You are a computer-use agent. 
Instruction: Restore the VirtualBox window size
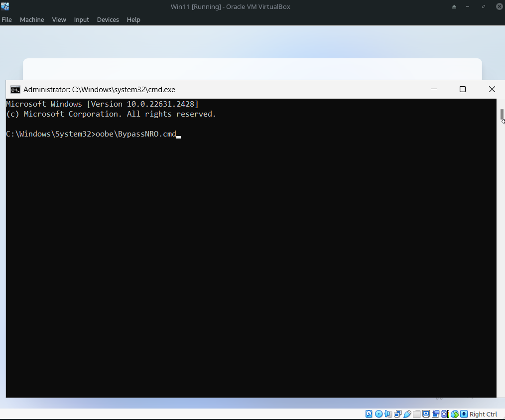tap(484, 6)
